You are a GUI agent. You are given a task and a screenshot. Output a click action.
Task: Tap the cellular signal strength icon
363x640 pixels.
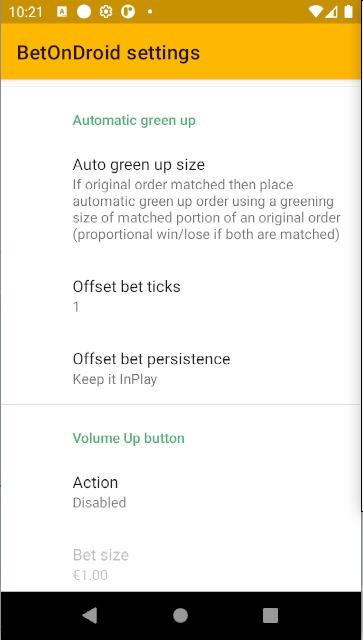[331, 12]
